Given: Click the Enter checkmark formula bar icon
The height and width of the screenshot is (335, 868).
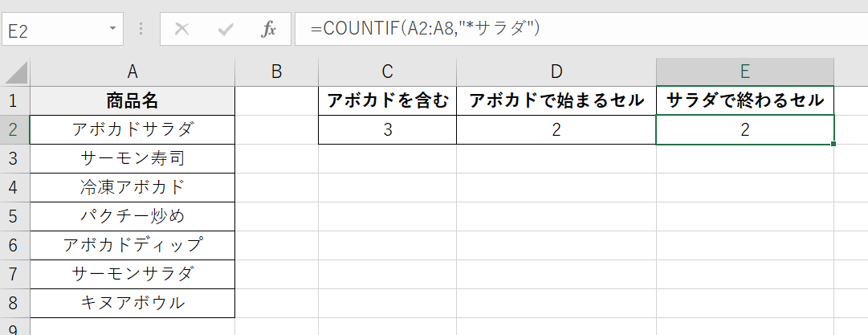Looking at the screenshot, I should click(x=226, y=30).
